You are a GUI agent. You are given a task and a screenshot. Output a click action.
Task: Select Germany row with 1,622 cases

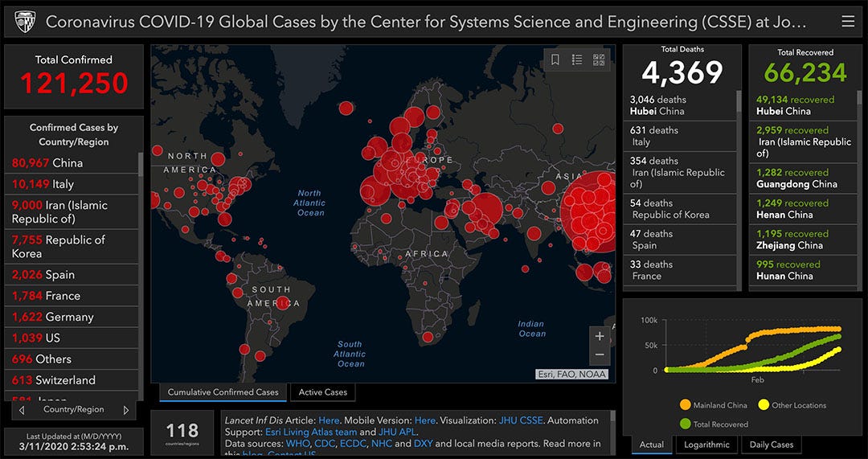[72, 317]
